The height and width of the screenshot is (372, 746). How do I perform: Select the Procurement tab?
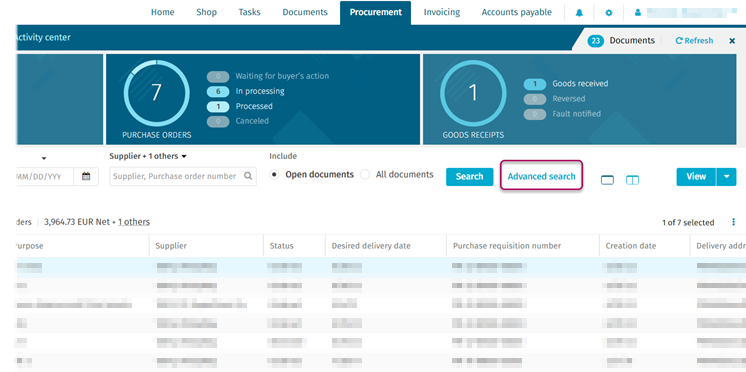(x=376, y=13)
